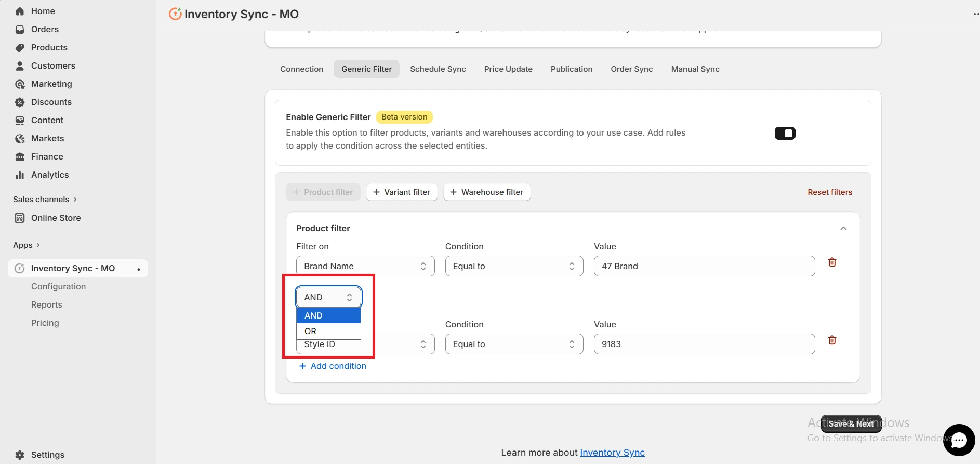The image size is (980, 464).
Task: Open the more options menu in header
Action: 976,14
